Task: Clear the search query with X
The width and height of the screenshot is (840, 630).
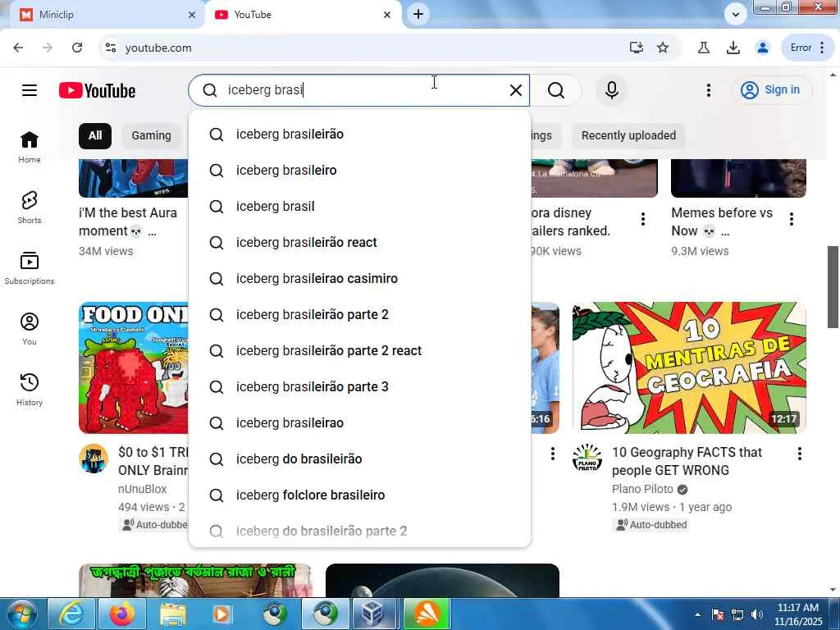Action: [x=515, y=90]
